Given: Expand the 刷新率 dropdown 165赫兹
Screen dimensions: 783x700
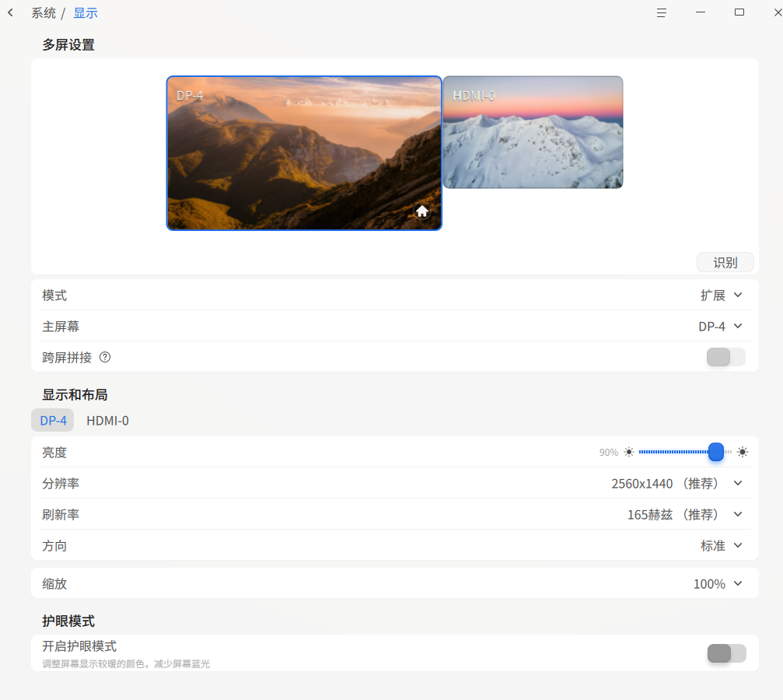Looking at the screenshot, I should 684,514.
